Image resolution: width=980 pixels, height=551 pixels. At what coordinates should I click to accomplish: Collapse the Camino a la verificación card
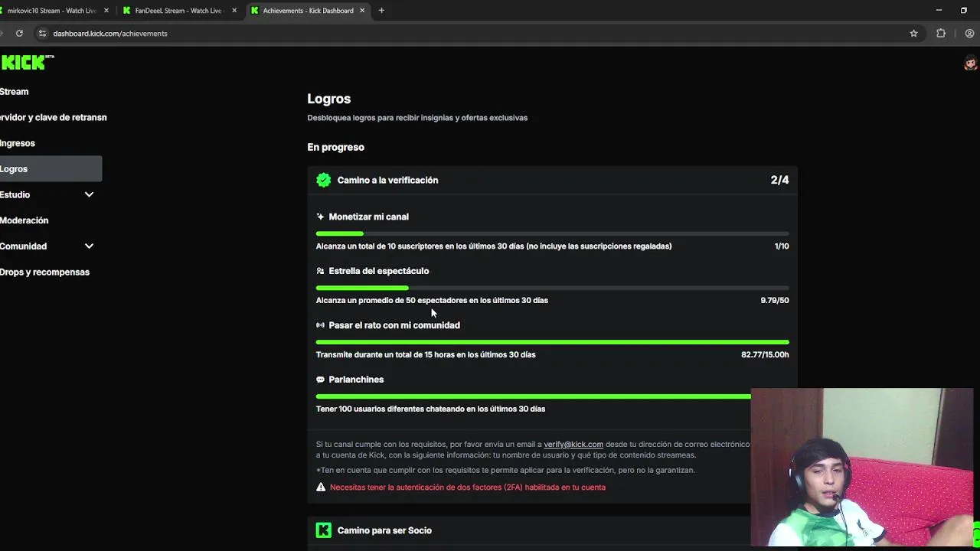click(552, 180)
